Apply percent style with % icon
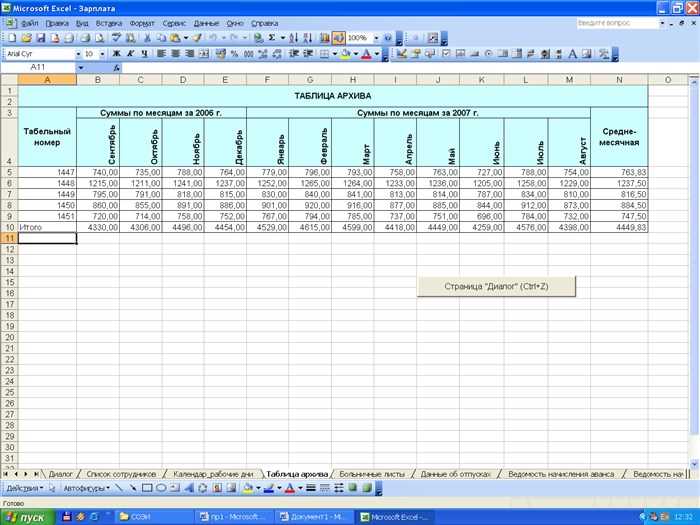The image size is (700, 525). click(x=234, y=54)
